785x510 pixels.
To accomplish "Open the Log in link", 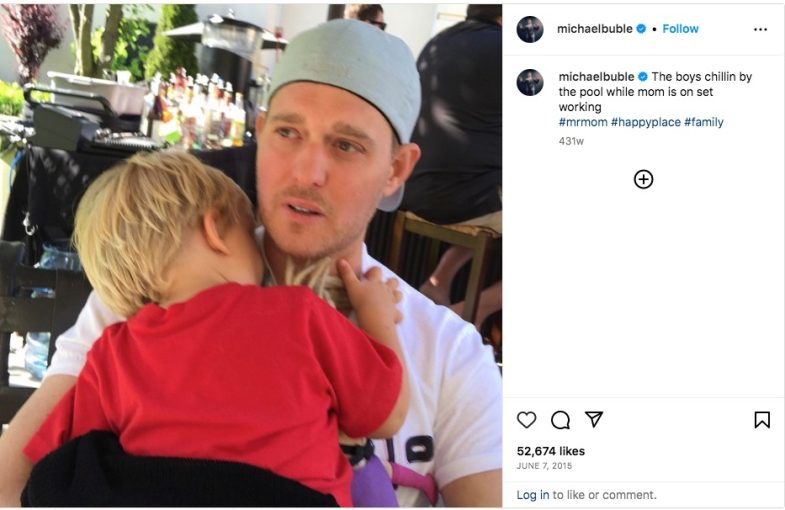I will click(533, 494).
